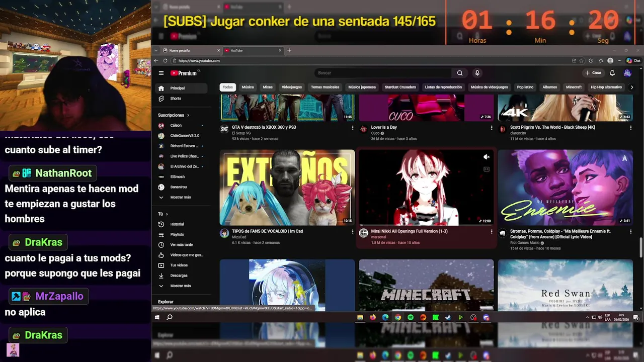Open Windows taskbar search
This screenshot has height=362, width=644.
coord(170,317)
